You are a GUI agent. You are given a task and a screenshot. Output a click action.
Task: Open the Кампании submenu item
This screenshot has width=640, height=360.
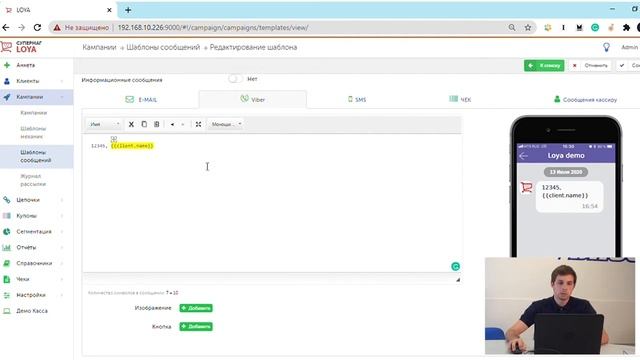pos(33,113)
